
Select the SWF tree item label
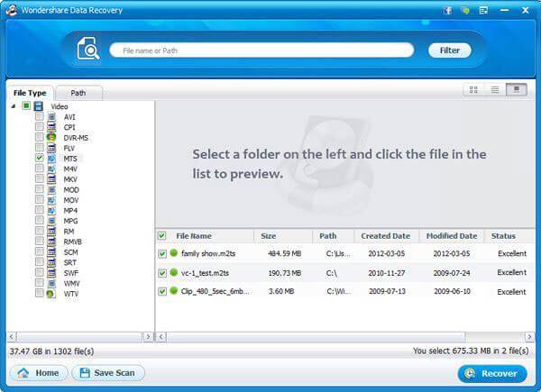coord(71,273)
